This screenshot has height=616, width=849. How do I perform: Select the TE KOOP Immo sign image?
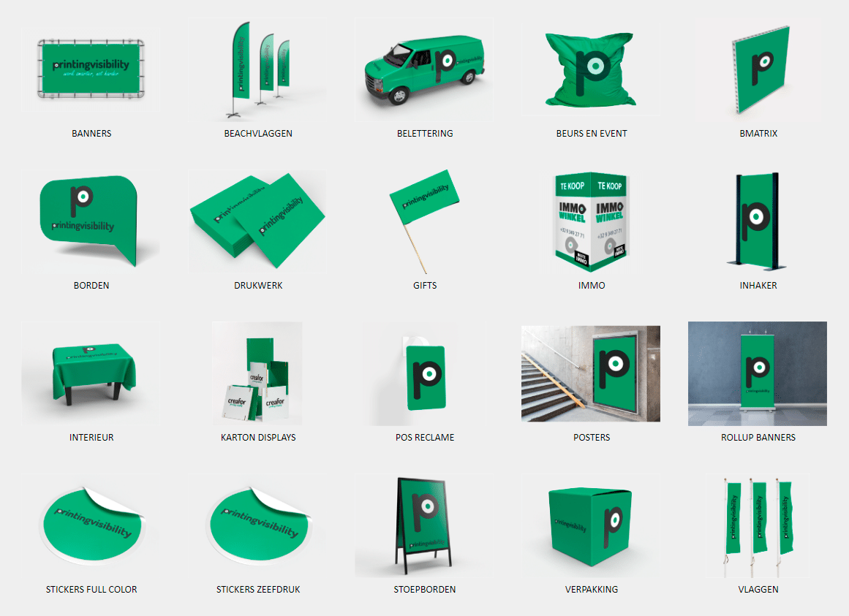591,221
